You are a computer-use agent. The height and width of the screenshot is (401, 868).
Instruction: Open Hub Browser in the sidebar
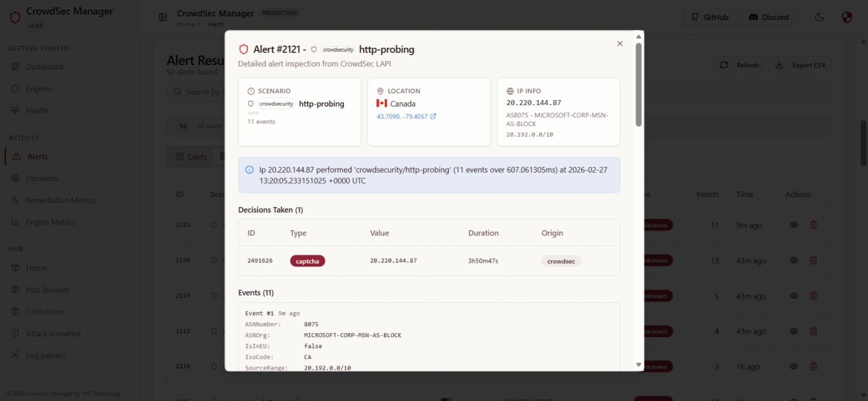click(70, 290)
